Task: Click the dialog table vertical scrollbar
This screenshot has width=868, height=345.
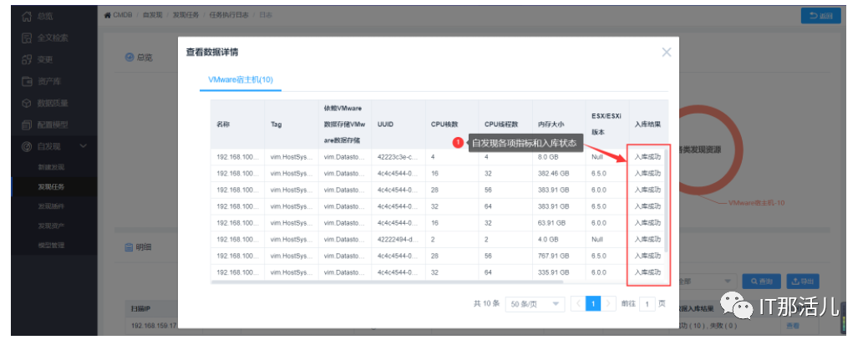Action: [x=666, y=200]
